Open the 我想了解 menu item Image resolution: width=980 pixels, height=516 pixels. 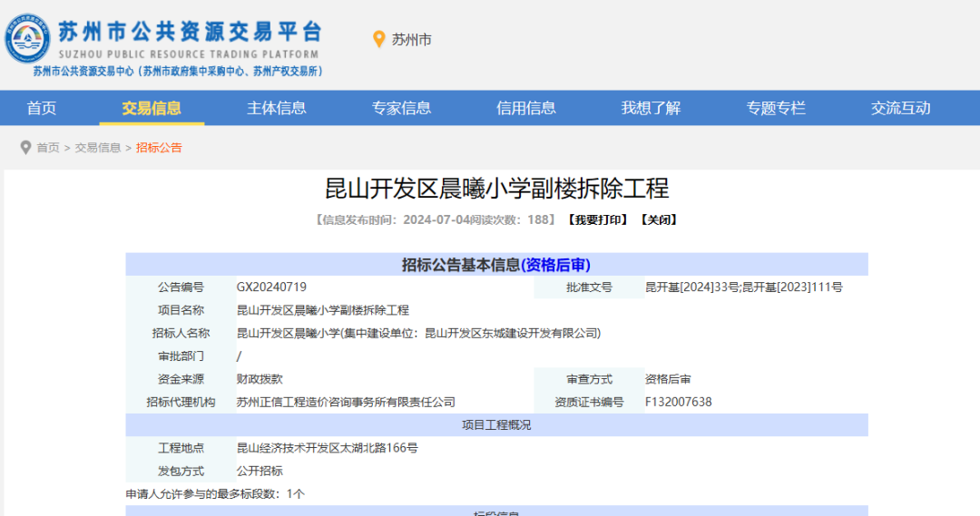[x=651, y=108]
